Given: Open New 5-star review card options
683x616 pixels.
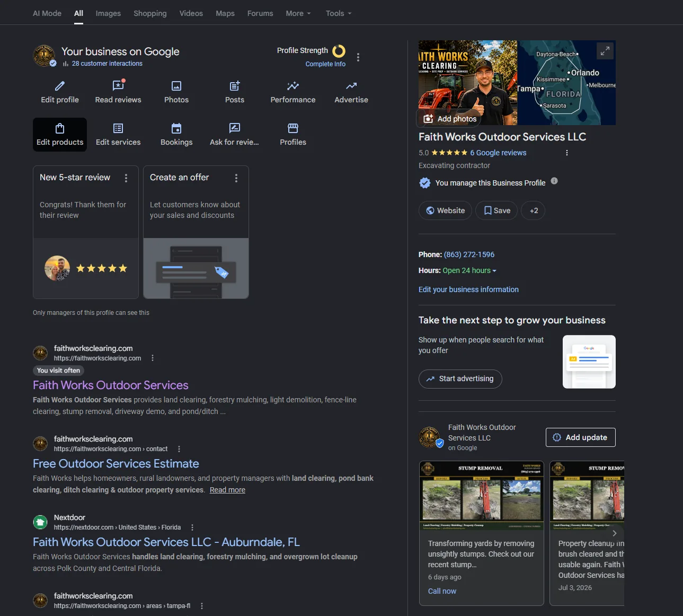Looking at the screenshot, I should (126, 178).
